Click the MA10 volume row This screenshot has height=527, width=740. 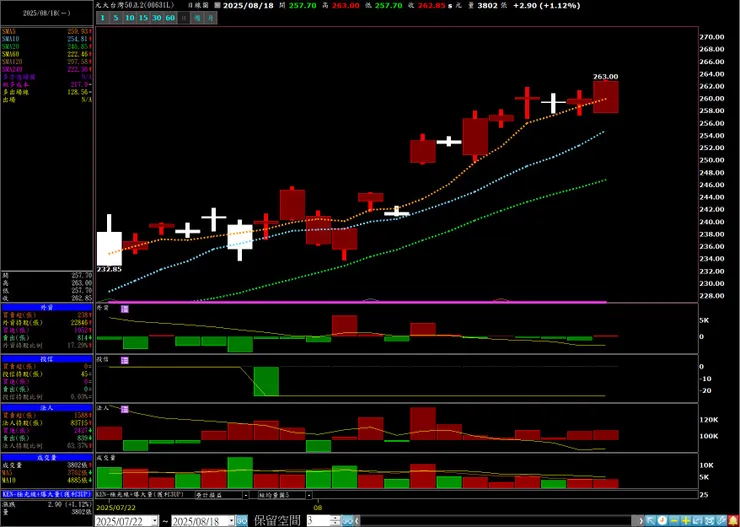click(x=47, y=480)
